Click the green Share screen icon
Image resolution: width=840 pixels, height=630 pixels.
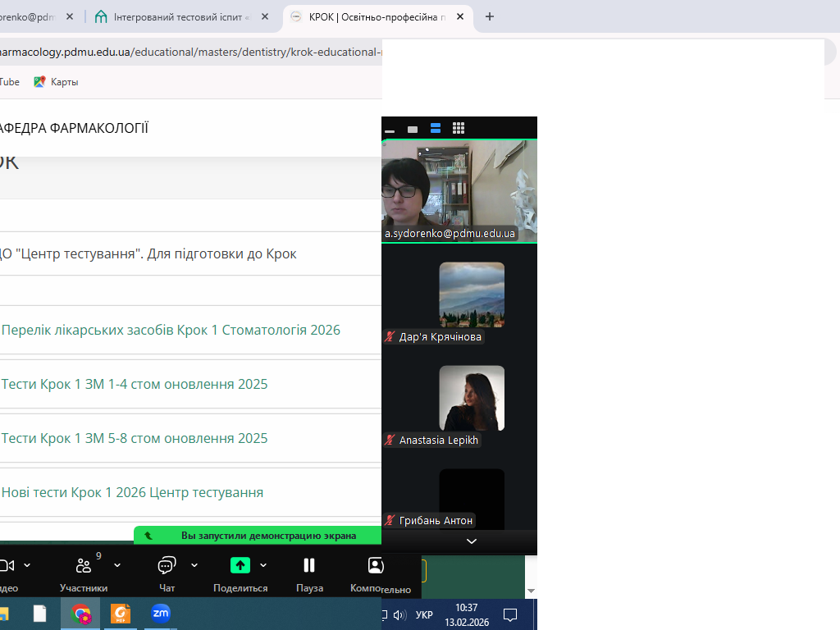(240, 565)
